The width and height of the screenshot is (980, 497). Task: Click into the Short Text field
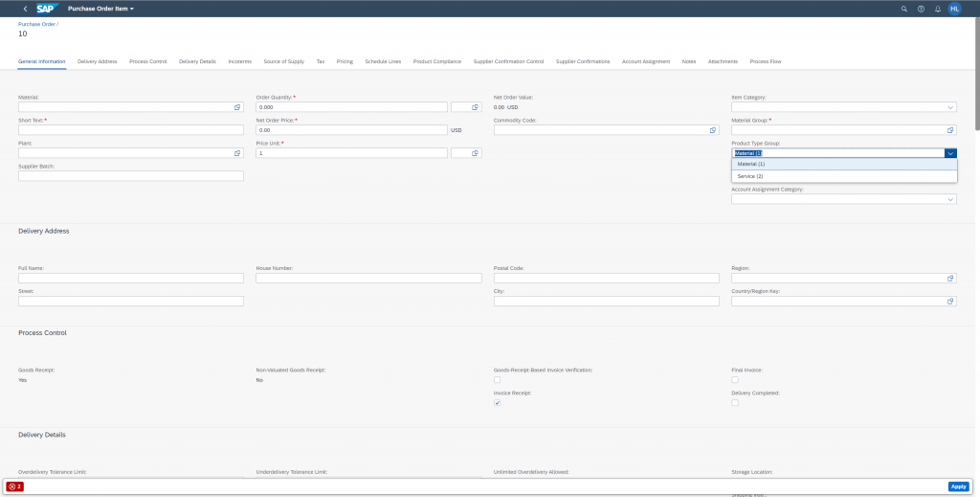(131, 130)
